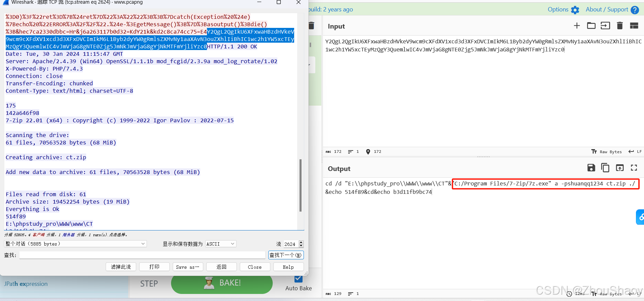Click the input selection position icon
644x301 pixels.
click(x=368, y=152)
